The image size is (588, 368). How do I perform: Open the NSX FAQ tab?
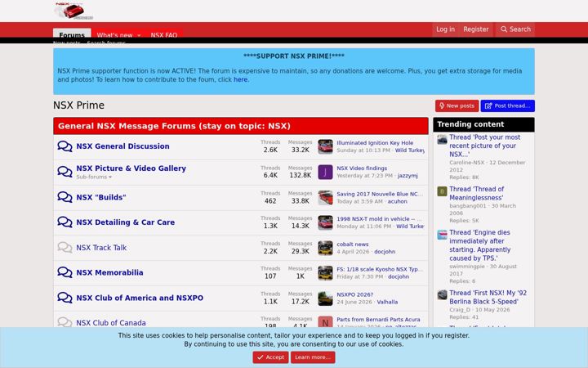coord(164,35)
